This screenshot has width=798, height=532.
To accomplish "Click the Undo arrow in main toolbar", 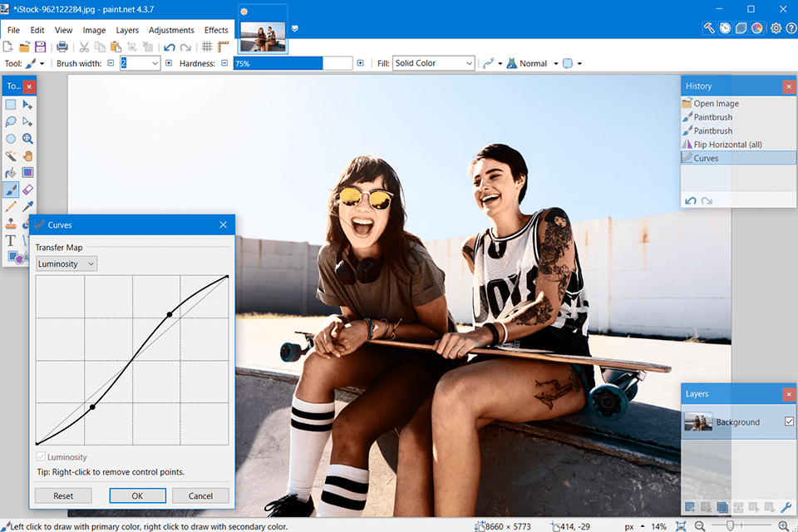I will (170, 47).
